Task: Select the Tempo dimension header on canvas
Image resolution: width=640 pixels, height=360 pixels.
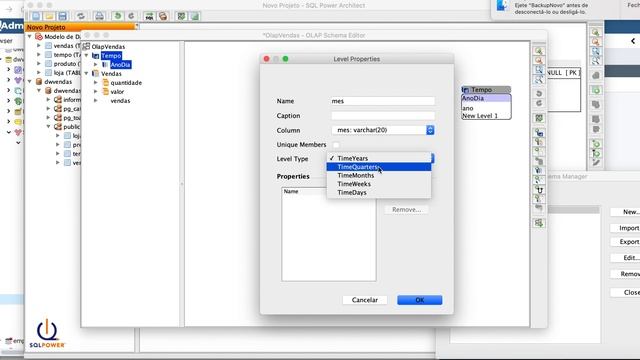Action: tap(486, 89)
